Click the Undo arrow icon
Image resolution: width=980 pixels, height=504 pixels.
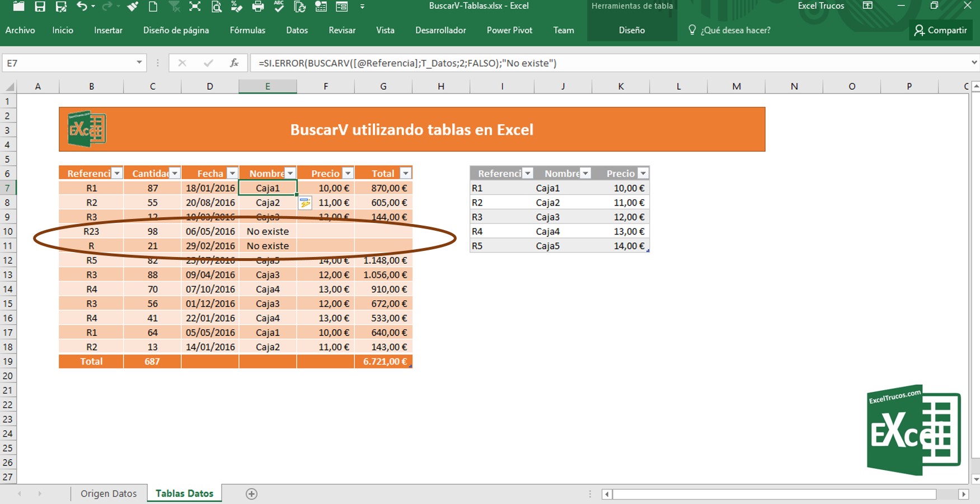(x=82, y=6)
